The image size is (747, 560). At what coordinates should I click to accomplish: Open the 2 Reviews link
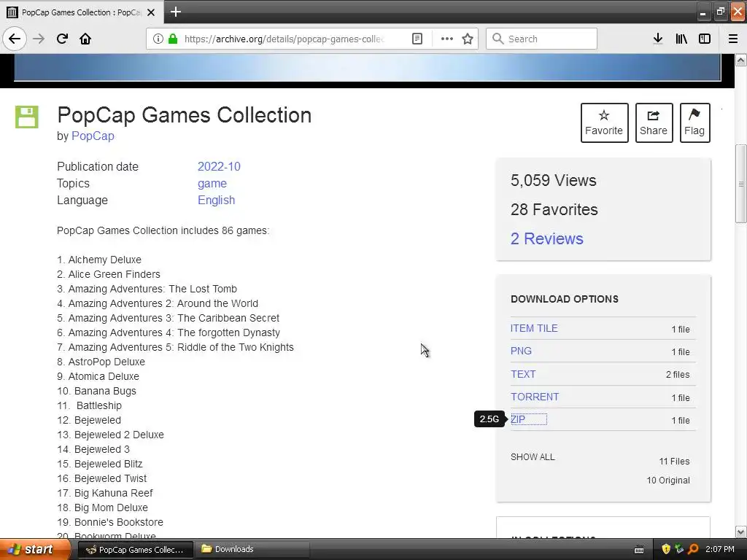click(546, 238)
